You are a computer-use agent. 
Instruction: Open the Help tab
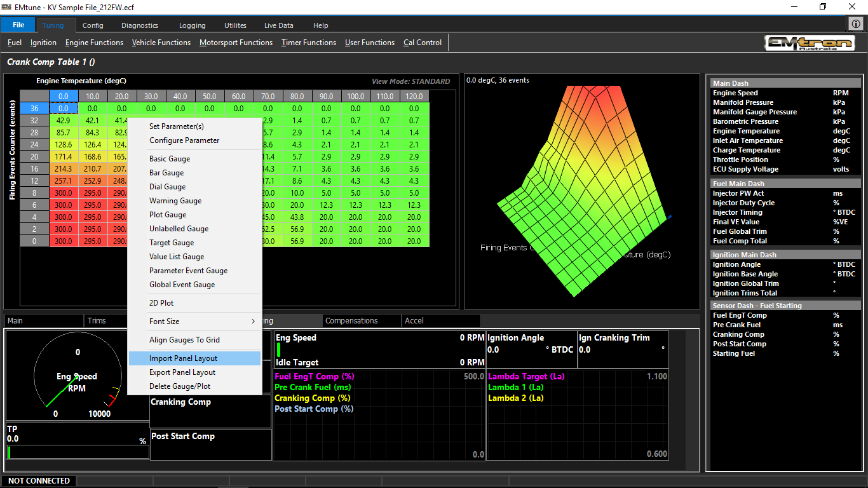[321, 25]
